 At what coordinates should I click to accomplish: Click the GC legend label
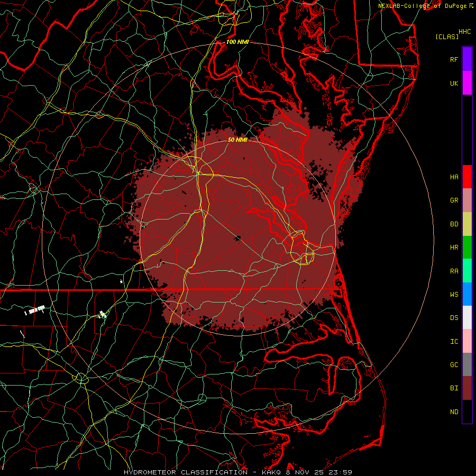(454, 365)
